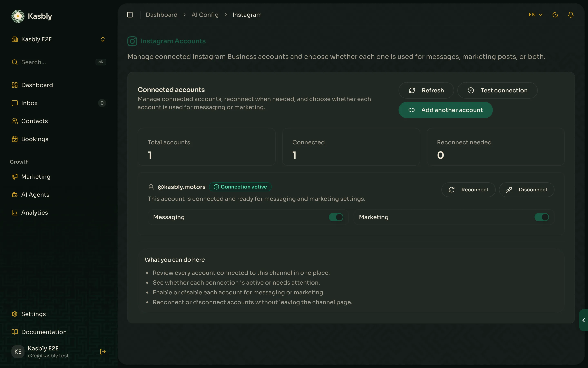Image resolution: width=588 pixels, height=368 pixels.
Task: Open the EN language dropdown
Action: tap(536, 15)
